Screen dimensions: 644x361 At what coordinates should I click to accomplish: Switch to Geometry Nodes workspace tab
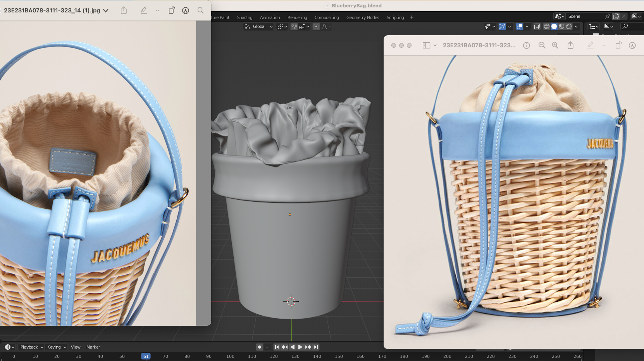click(363, 17)
